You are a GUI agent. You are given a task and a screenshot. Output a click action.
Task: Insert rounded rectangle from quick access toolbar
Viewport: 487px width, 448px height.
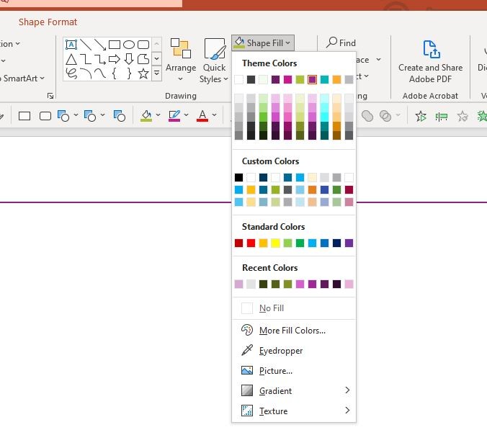[45, 116]
